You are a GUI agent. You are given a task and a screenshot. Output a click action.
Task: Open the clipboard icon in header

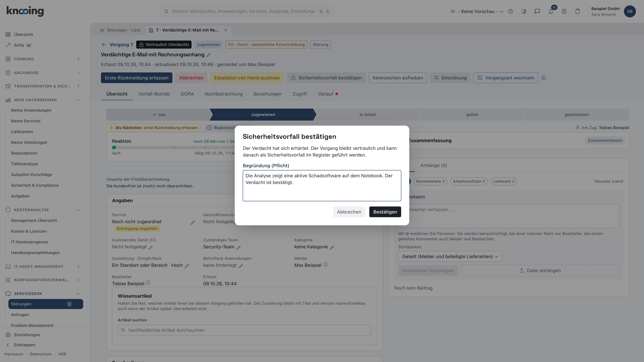[x=577, y=12]
